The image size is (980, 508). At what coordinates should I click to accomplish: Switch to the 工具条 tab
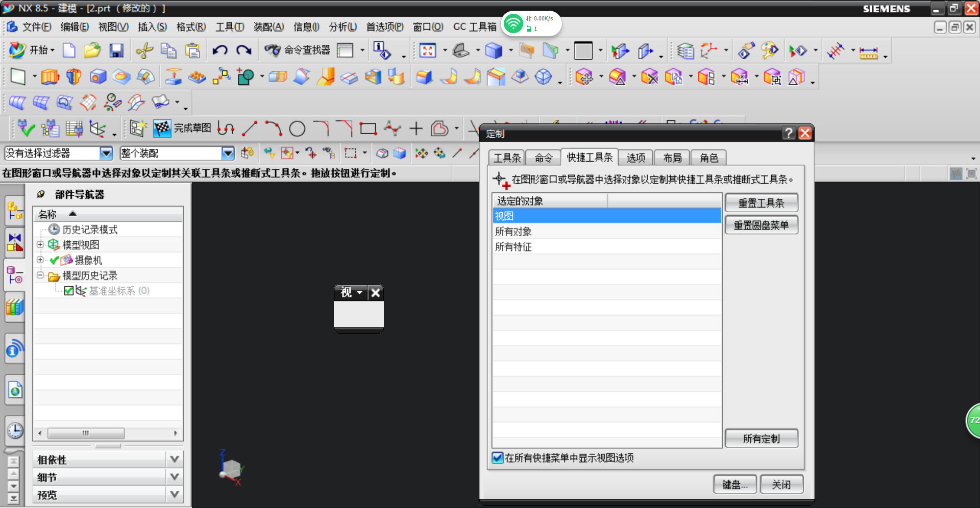click(507, 158)
